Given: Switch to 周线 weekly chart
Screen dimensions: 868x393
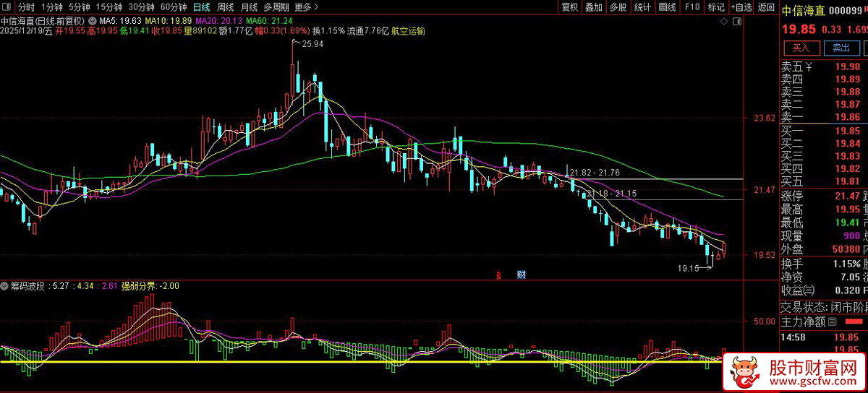Looking at the screenshot, I should 226,7.
